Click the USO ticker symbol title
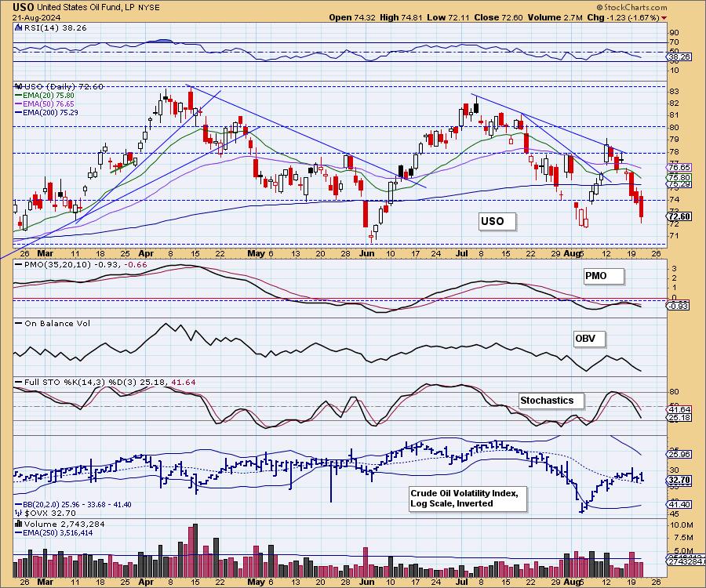Viewport: 706px width, 588px height. pos(23,7)
